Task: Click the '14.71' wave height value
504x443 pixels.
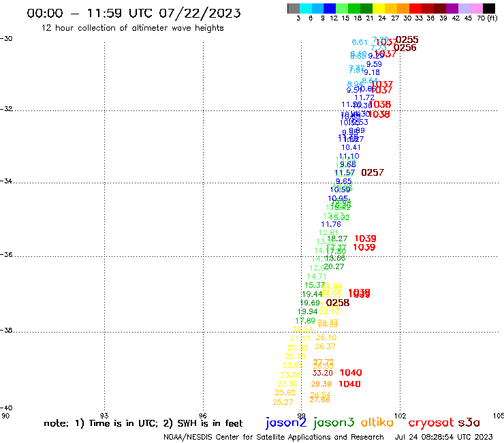Action: [317, 277]
